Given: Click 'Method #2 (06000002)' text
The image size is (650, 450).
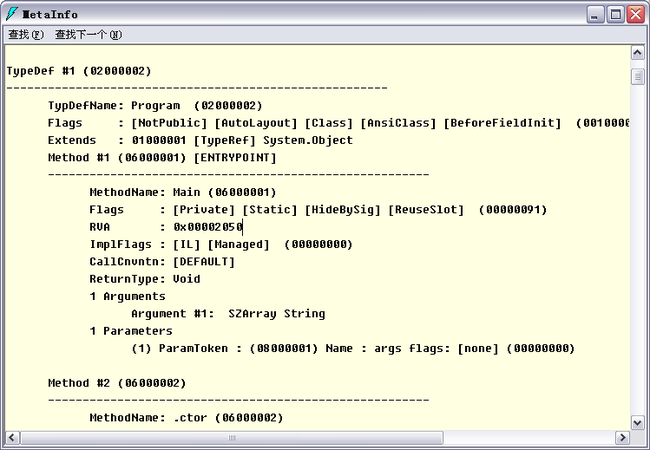Looking at the screenshot, I should (x=117, y=383).
